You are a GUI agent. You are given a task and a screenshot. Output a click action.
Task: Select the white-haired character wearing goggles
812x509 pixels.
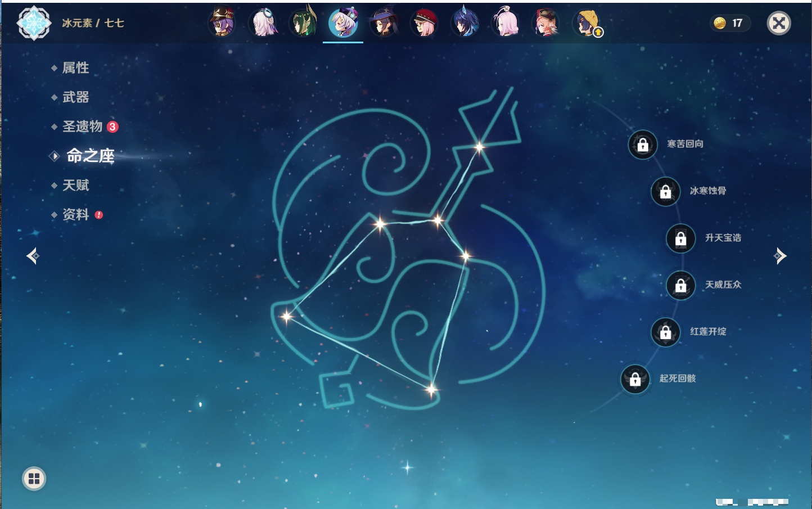pyautogui.click(x=263, y=23)
